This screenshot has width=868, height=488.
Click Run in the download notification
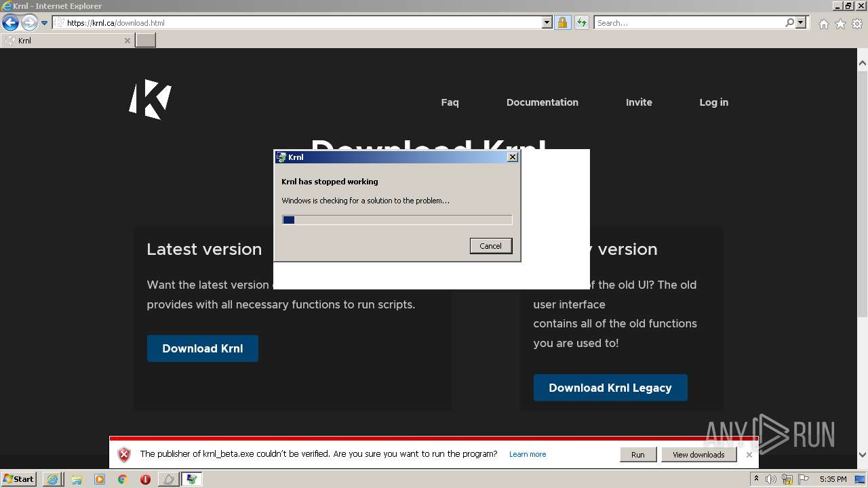638,455
